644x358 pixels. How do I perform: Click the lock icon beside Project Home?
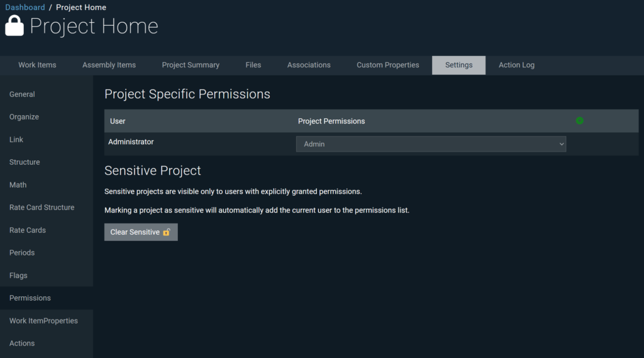pos(14,26)
